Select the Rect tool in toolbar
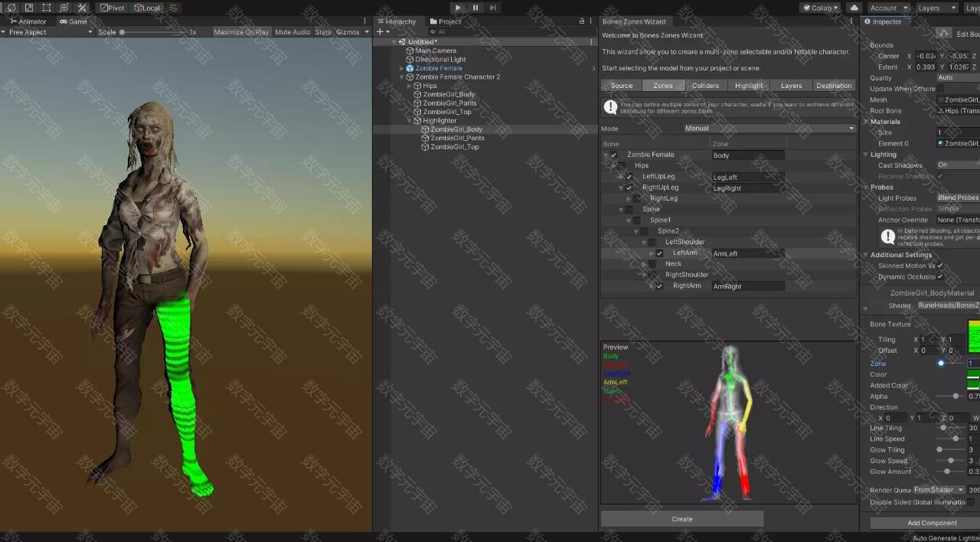Image resolution: width=980 pixels, height=542 pixels. (x=47, y=8)
